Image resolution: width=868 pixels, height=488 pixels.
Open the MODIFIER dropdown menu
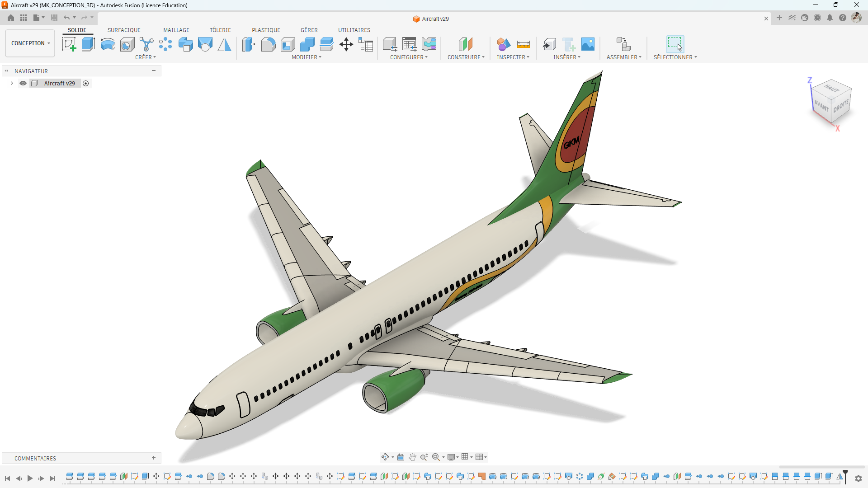click(307, 57)
